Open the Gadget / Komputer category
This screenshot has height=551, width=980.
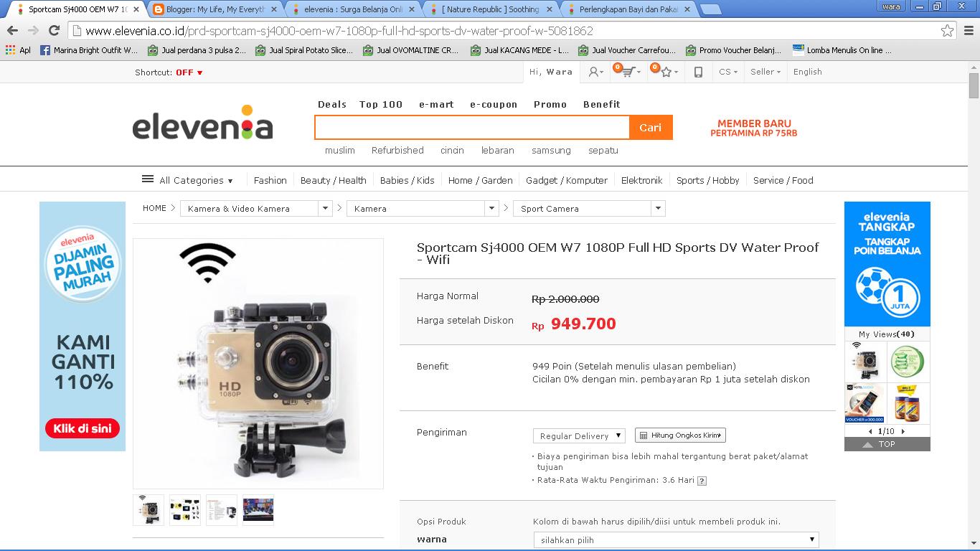[567, 180]
